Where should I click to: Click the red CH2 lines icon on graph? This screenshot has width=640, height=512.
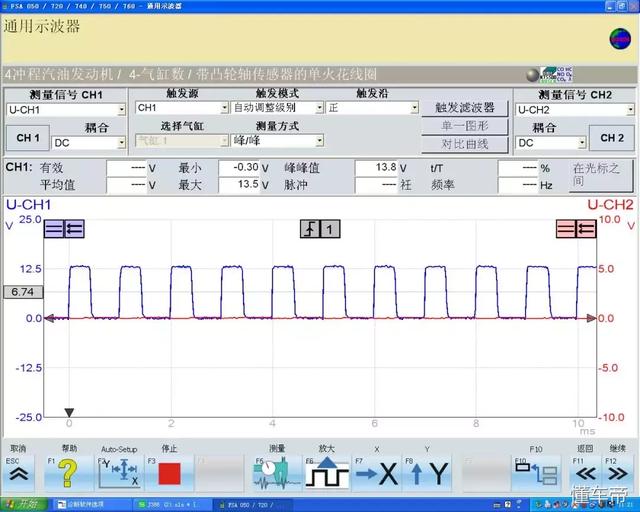tap(566, 229)
